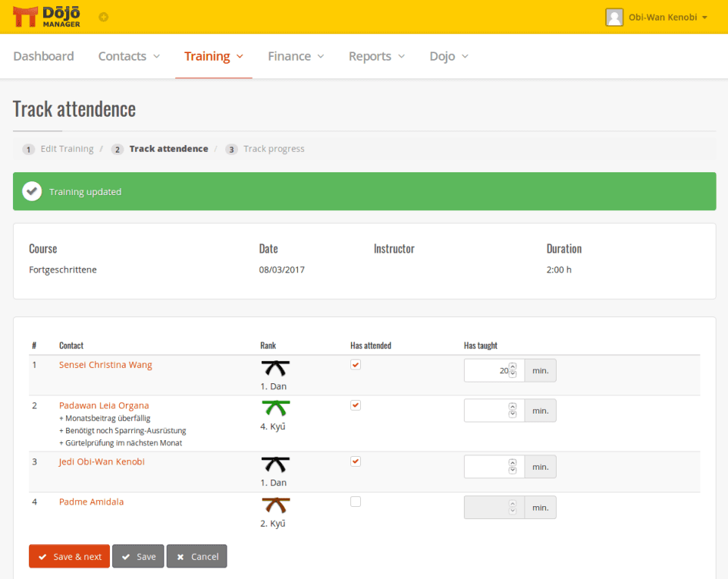Open Padawan Leia Organa's contact link
Image resolution: width=728 pixels, height=579 pixels.
[104, 405]
